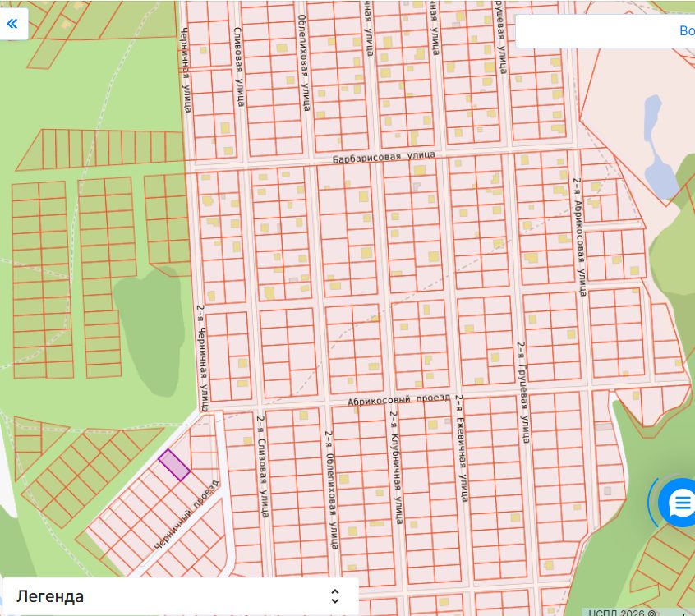Click the white search field at top right
Image resolution: width=695 pixels, height=616 pixels.
(605, 30)
